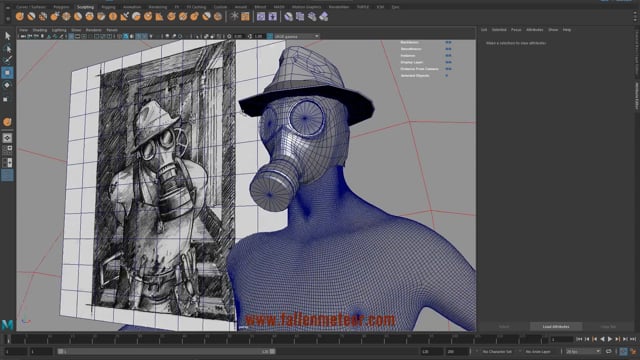The width and height of the screenshot is (640, 360).
Task: Choose the Paint Selection tool
Action: (7, 60)
